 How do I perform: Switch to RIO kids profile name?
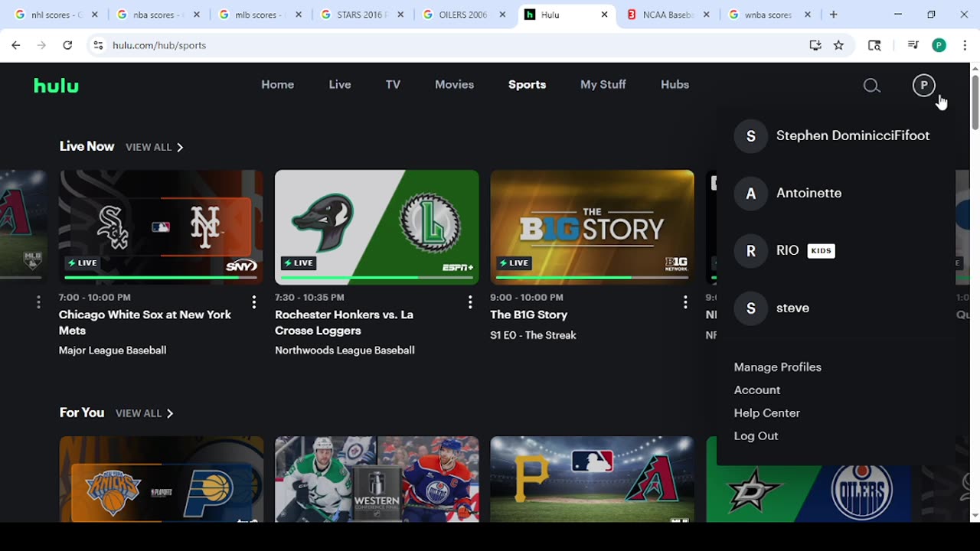[x=787, y=250]
